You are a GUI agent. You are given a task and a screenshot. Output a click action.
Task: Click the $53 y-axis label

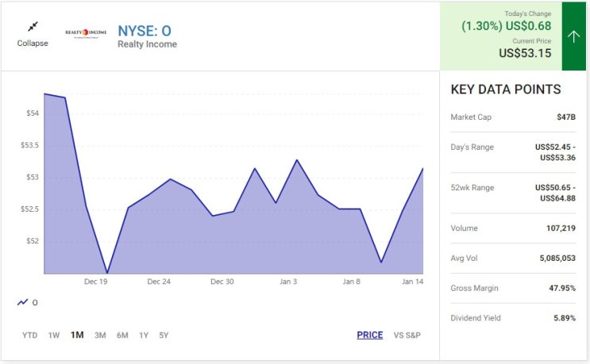coord(33,177)
